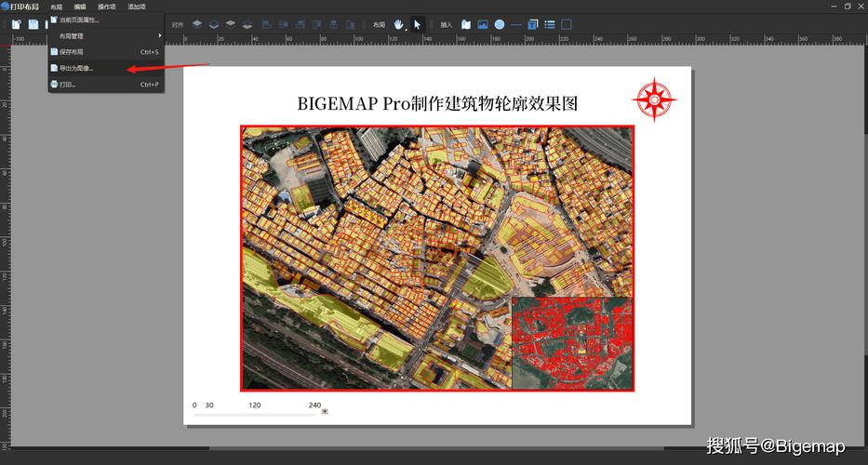
Task: Insert north arrow using circle compass icon
Action: [500, 24]
